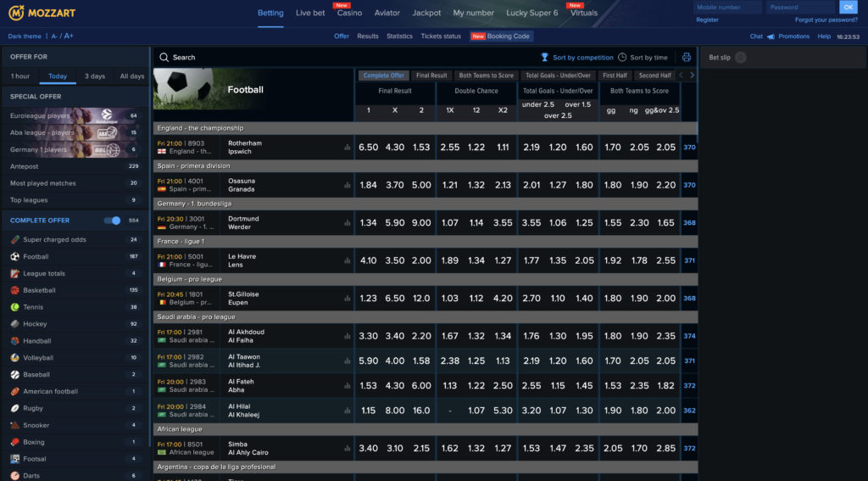The height and width of the screenshot is (481, 868).
Task: Expand 370 more bets for Rotherham match
Action: click(689, 148)
